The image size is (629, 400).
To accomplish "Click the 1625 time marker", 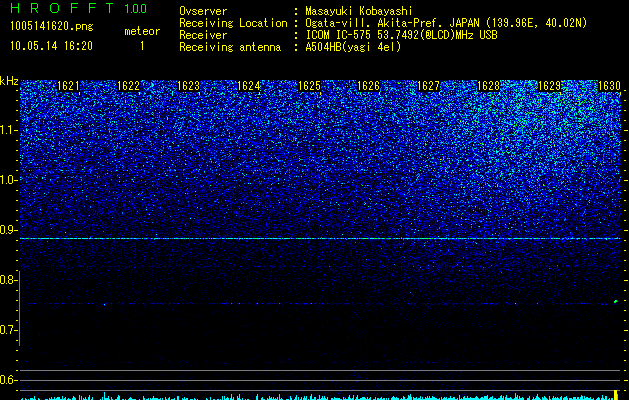I will pyautogui.click(x=309, y=86).
